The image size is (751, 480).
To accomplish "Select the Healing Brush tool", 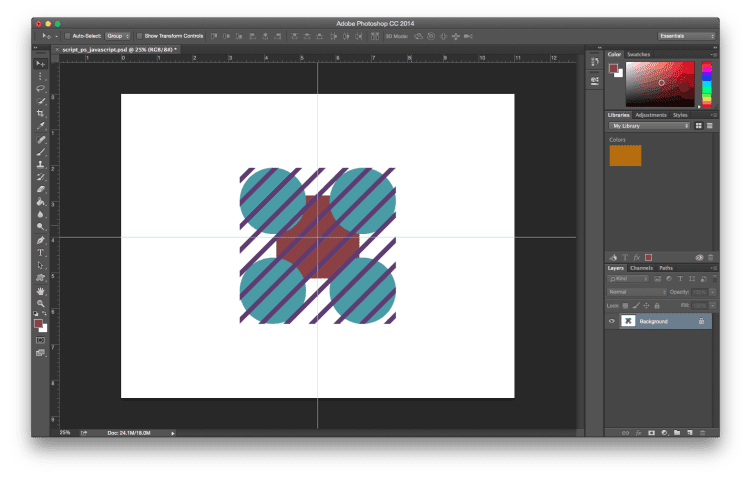I will click(40, 140).
